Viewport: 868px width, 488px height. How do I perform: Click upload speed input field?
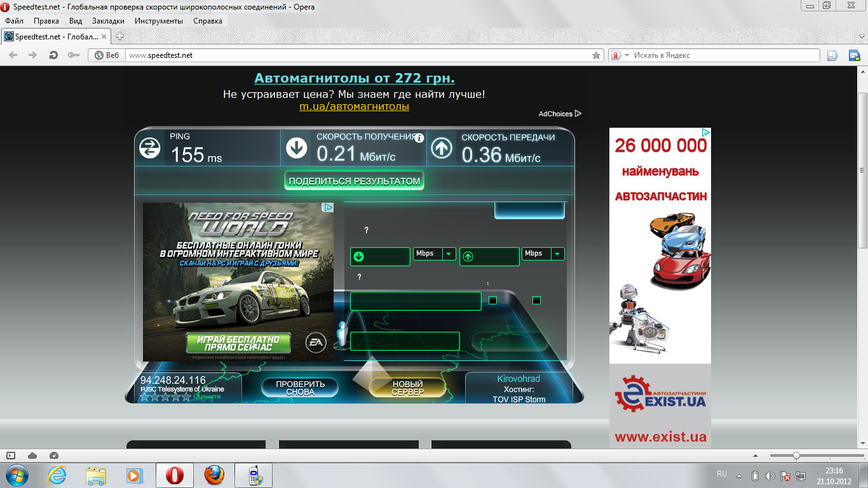click(489, 257)
